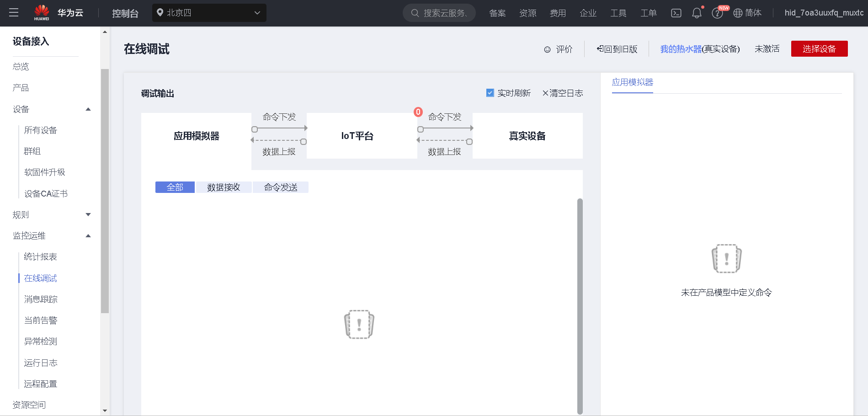Click the globe language icon
This screenshot has width=868, height=416.
[x=738, y=13]
